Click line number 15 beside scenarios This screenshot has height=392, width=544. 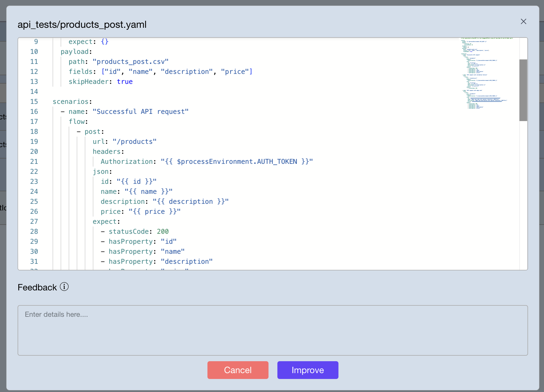[x=34, y=101]
